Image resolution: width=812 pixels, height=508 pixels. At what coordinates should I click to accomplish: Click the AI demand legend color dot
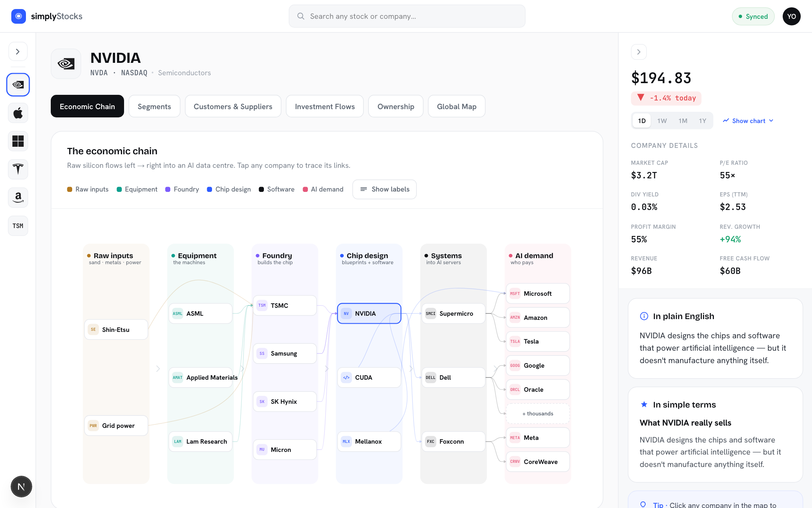pos(305,189)
